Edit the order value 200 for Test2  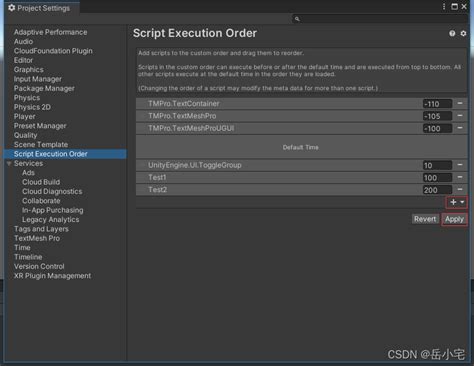[437, 190]
